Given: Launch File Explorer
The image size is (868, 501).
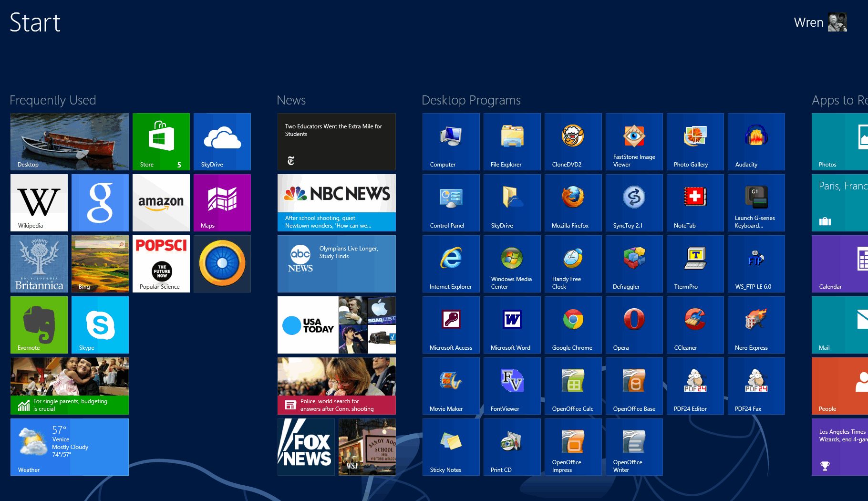Looking at the screenshot, I should 512,142.
